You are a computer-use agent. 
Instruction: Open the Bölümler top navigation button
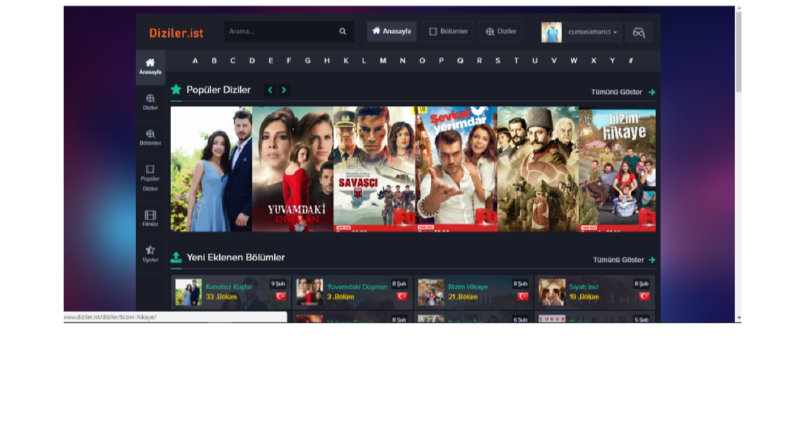click(x=449, y=31)
